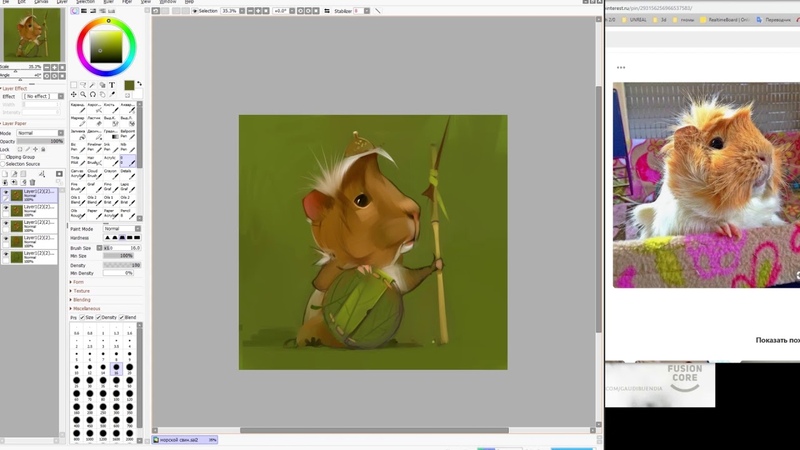Open browser bookmark RealtimeBoard
Viewport: 800px width, 450px height.
[x=724, y=20]
